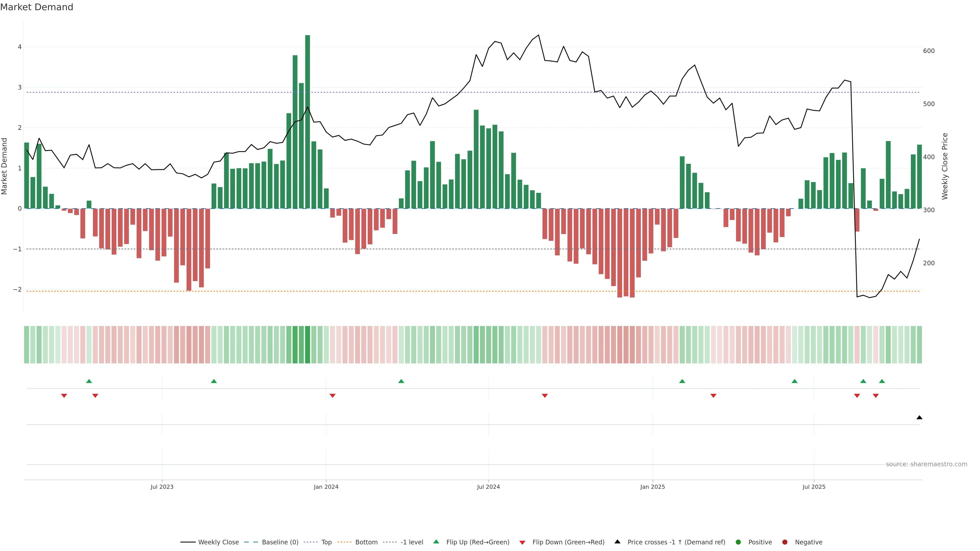Click the sharemaestro.com source text

pos(926,464)
